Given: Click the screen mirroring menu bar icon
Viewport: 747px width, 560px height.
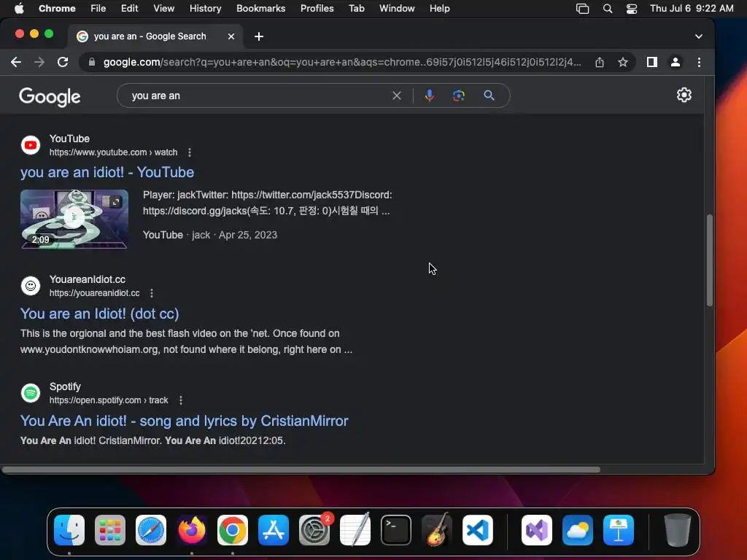Looking at the screenshot, I should [582, 9].
